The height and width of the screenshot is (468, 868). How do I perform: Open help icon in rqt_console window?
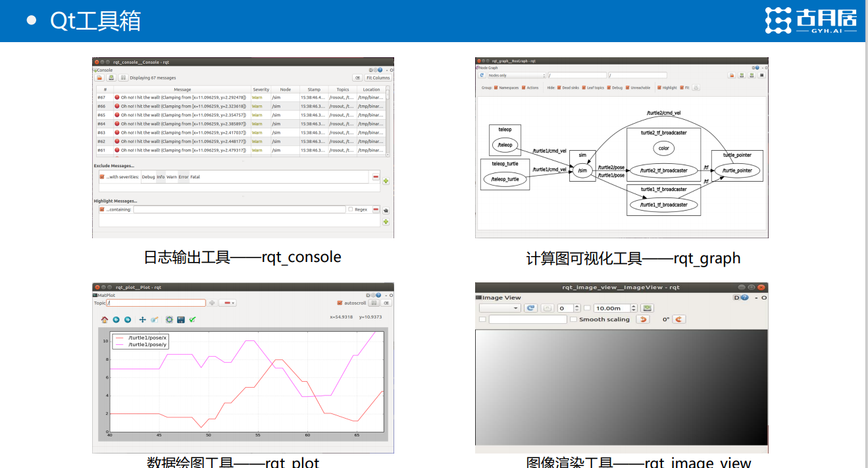pos(380,70)
